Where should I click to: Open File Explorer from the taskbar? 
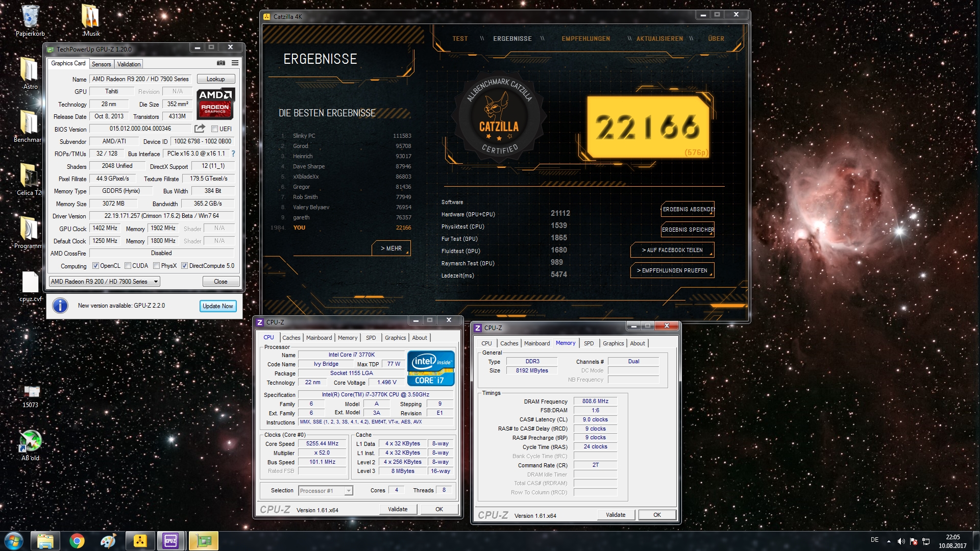pyautogui.click(x=45, y=541)
